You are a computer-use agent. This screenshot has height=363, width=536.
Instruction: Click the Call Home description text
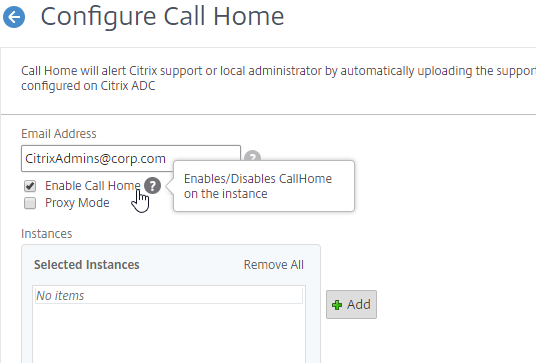point(278,78)
